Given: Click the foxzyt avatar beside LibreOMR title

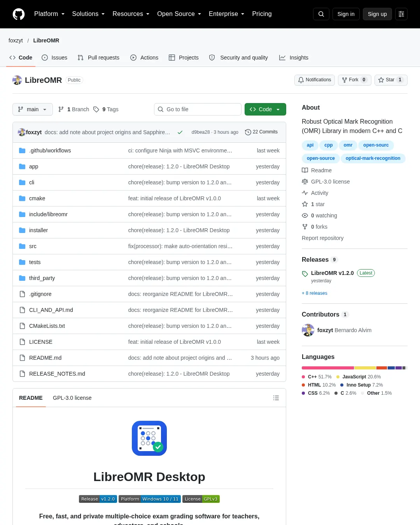Looking at the screenshot, I should [x=17, y=80].
